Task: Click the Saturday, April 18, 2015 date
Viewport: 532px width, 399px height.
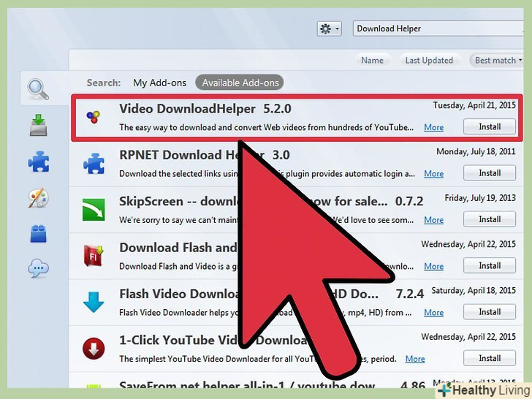Action: tap(474, 290)
